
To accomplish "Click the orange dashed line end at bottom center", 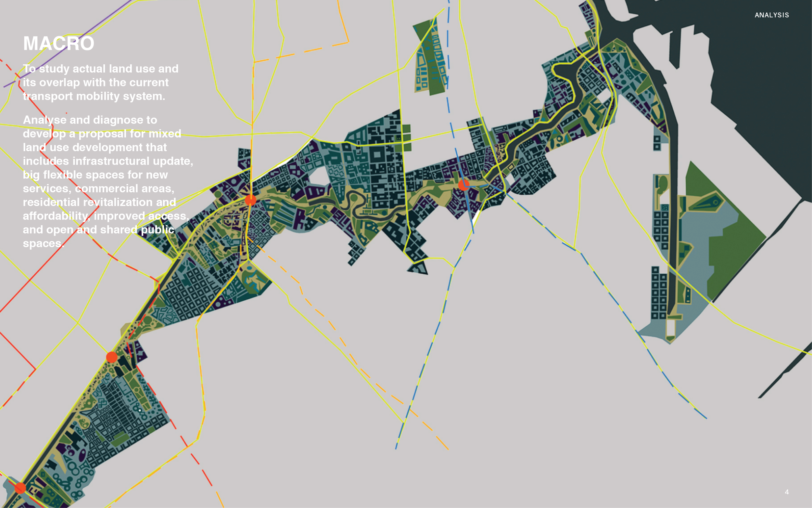I will click(448, 449).
